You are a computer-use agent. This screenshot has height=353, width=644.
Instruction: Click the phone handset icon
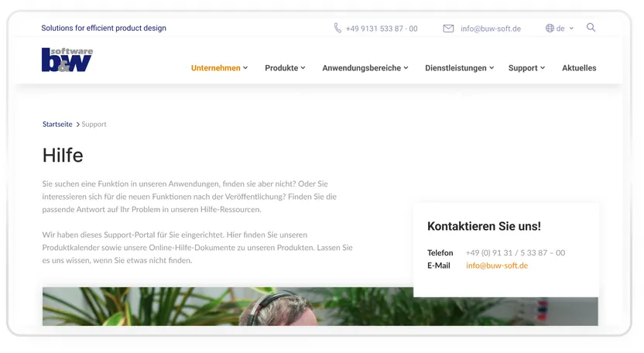tap(337, 28)
